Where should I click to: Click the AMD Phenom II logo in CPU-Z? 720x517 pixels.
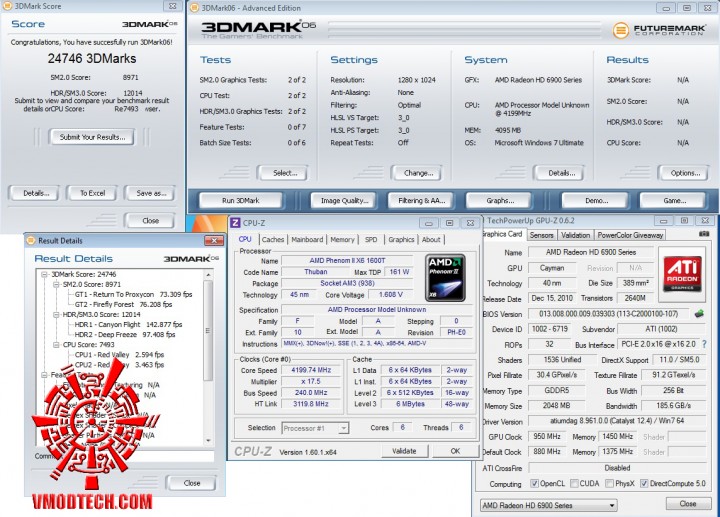(445, 277)
